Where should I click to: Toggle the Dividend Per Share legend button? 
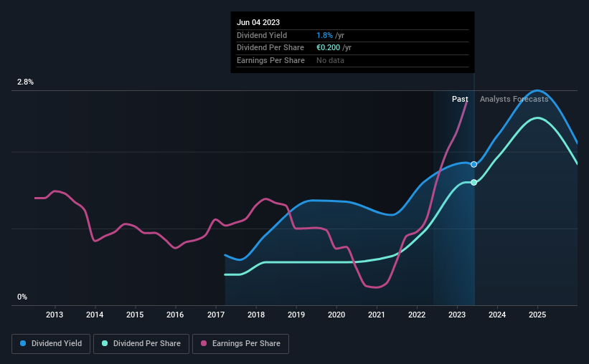(x=141, y=344)
